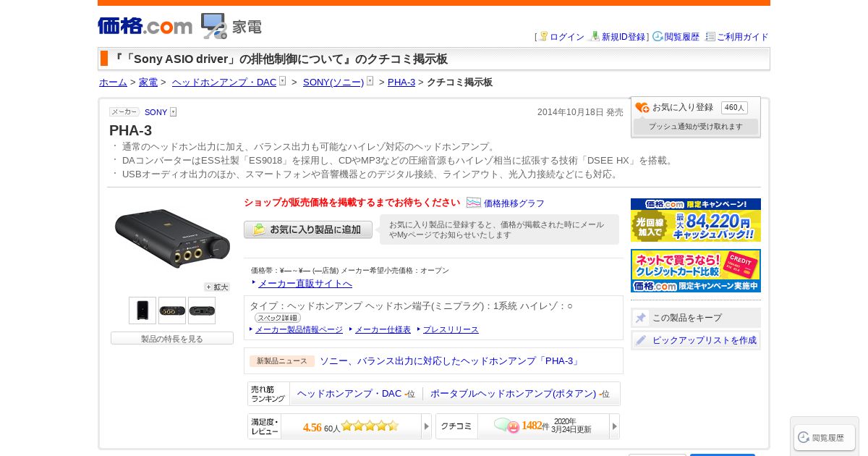This screenshot has height=456, width=868.
Task: Click the 4.56 satisfaction rating
Action: [x=312, y=427]
